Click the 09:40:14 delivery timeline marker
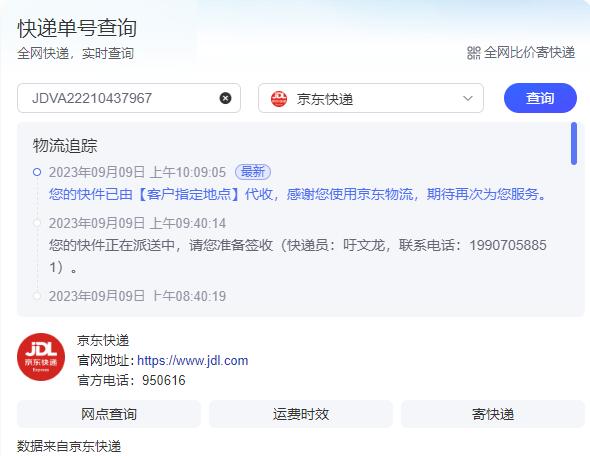The image size is (590, 456). coord(37,223)
